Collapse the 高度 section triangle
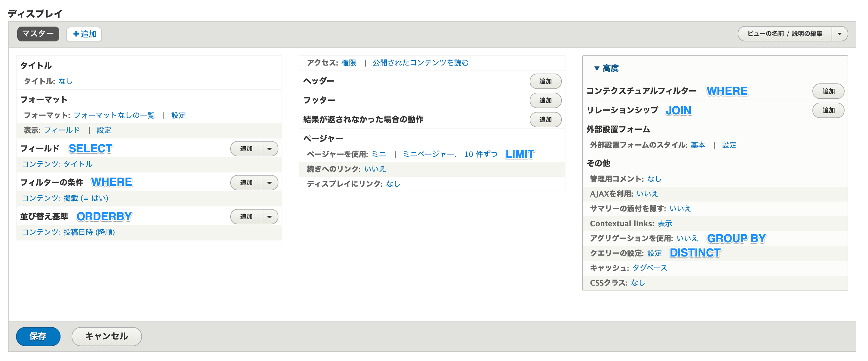Image resolution: width=868 pixels, height=361 pixels. (x=596, y=69)
